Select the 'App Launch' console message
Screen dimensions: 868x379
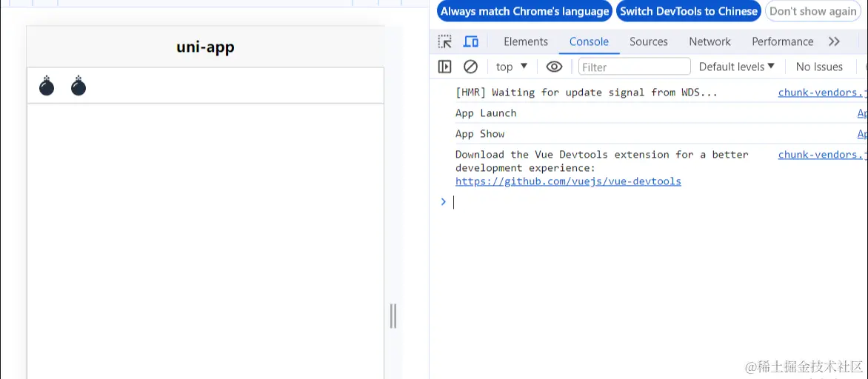coord(486,113)
